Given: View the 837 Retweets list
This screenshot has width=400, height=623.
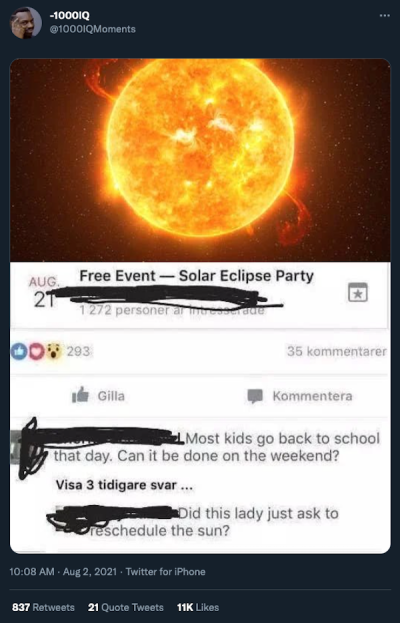Looking at the screenshot, I should tap(43, 607).
